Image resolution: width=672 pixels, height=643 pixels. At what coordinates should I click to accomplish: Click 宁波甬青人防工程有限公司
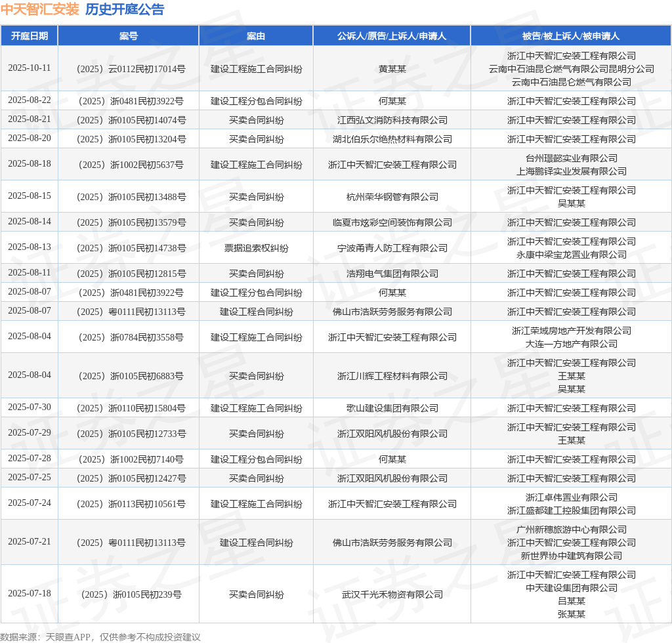(392, 249)
